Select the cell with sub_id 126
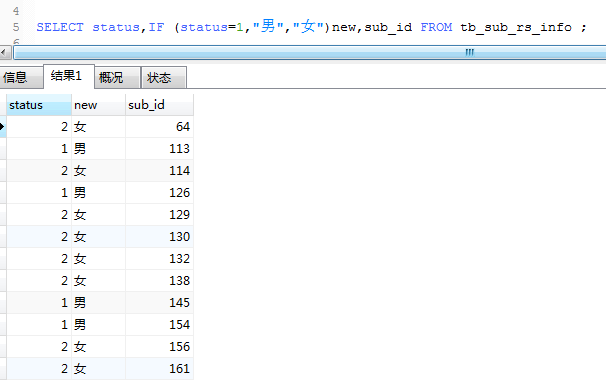Image resolution: width=606 pixels, height=381 pixels. click(x=159, y=193)
